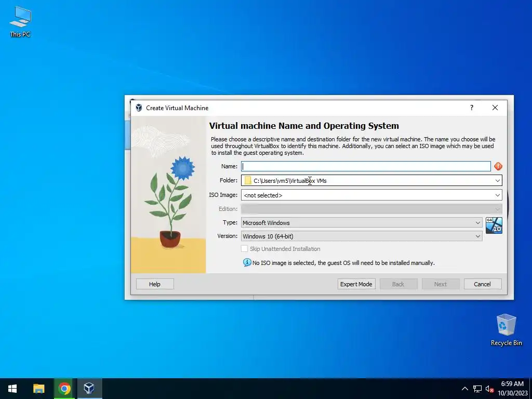Viewport: 532px width, 399px height.
Task: Click the question mark help button in the title bar
Action: [472, 108]
